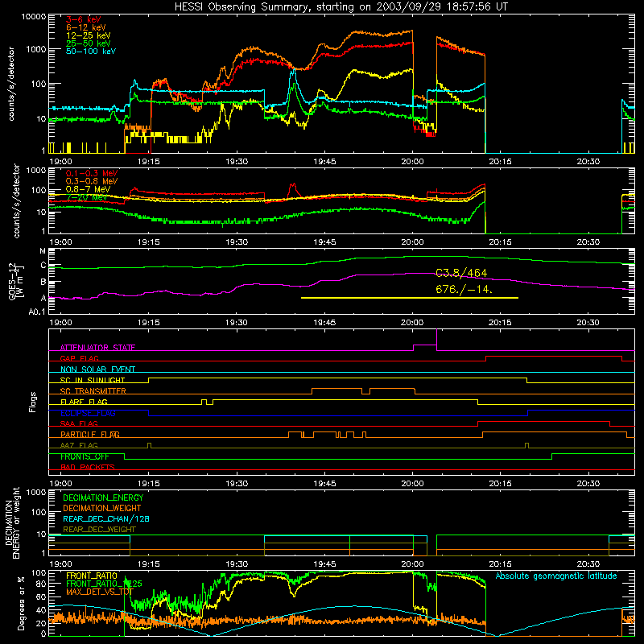Select the orange 0.3-0.8 MeV legend label
Screen dimensions: 644x644
coord(92,181)
